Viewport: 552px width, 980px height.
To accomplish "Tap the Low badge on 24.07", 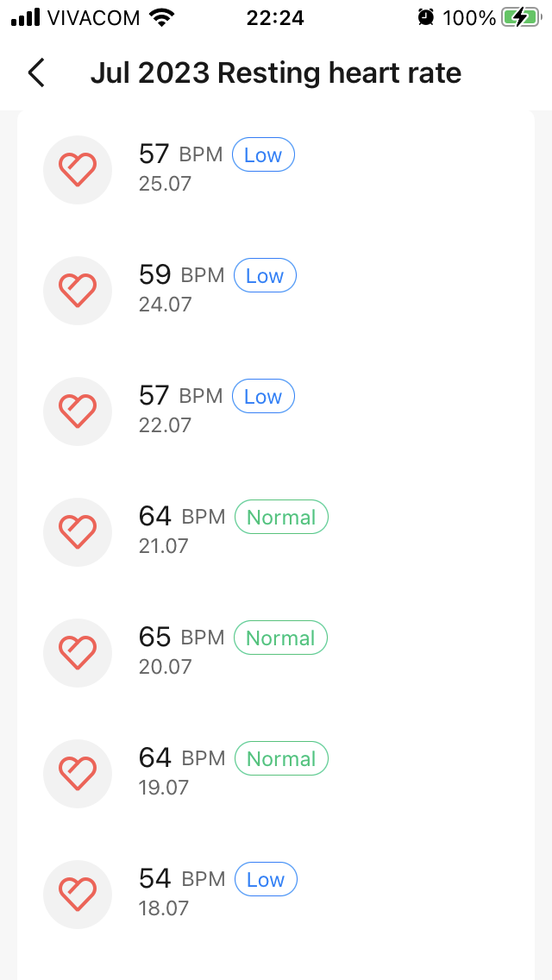I will [x=265, y=276].
